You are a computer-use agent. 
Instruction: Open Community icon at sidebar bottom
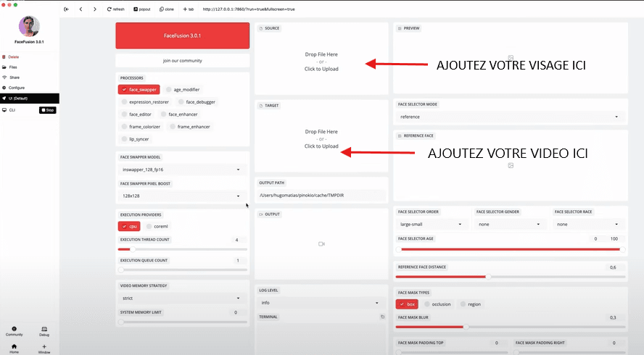point(15,331)
